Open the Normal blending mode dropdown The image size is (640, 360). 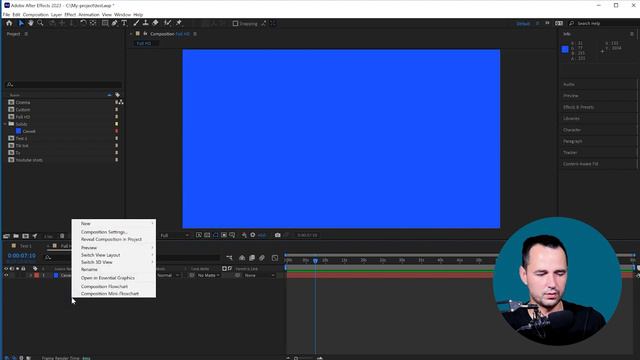pos(168,276)
